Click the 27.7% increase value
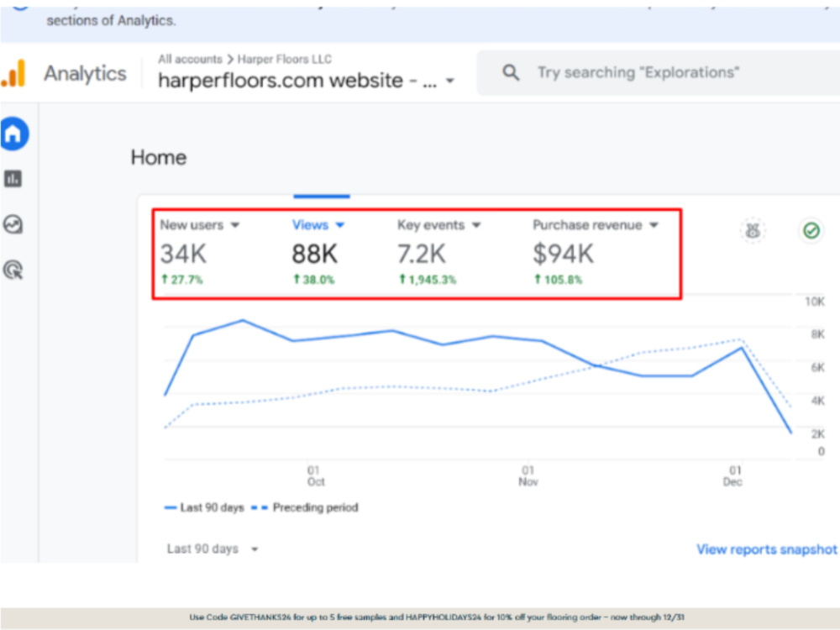Image resolution: width=840 pixels, height=630 pixels. click(x=182, y=279)
